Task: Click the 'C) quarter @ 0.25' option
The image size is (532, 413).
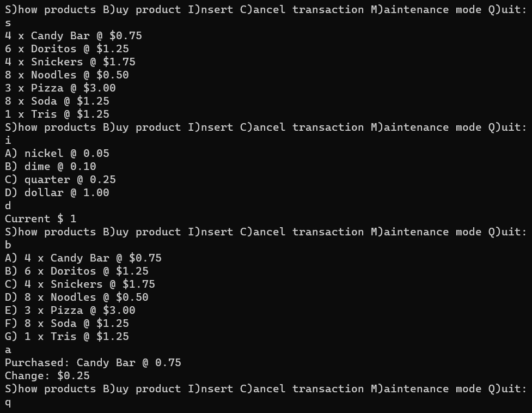Action: 60,180
